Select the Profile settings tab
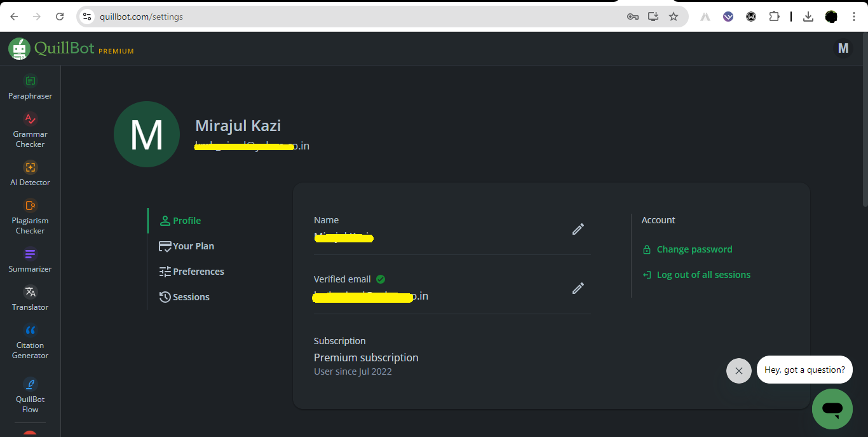 pos(180,221)
